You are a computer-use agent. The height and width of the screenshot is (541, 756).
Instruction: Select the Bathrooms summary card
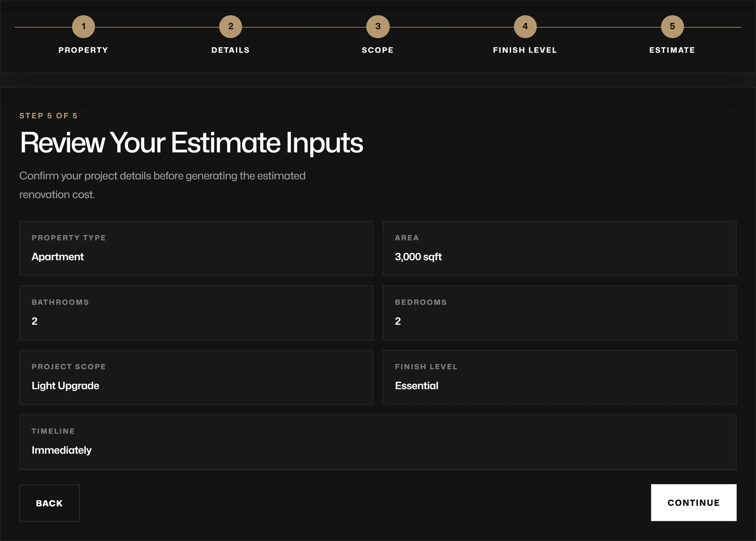196,313
